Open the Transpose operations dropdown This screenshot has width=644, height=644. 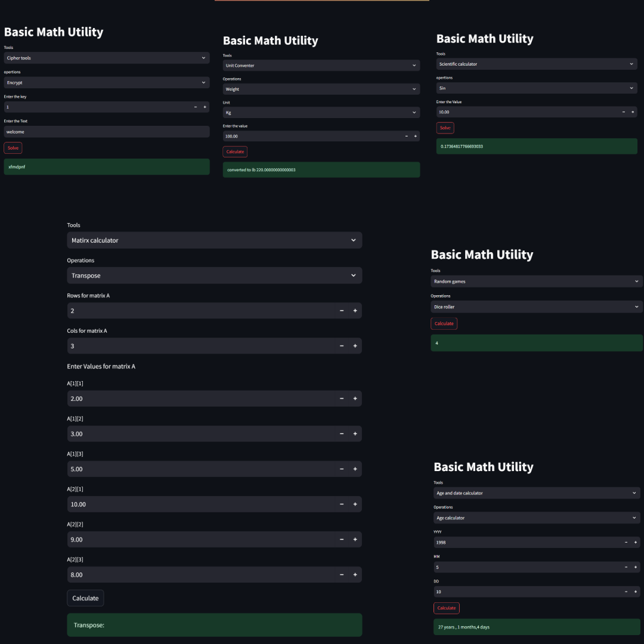(x=214, y=275)
